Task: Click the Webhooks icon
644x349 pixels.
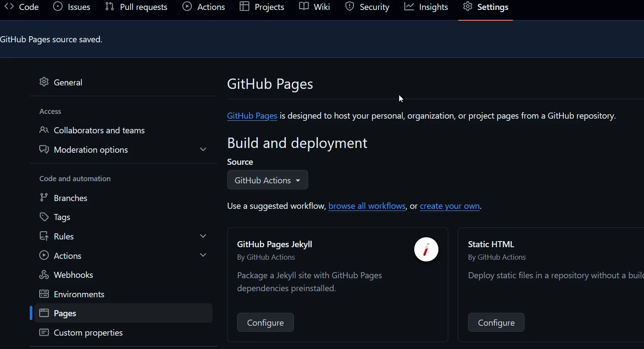Action: [x=44, y=275]
